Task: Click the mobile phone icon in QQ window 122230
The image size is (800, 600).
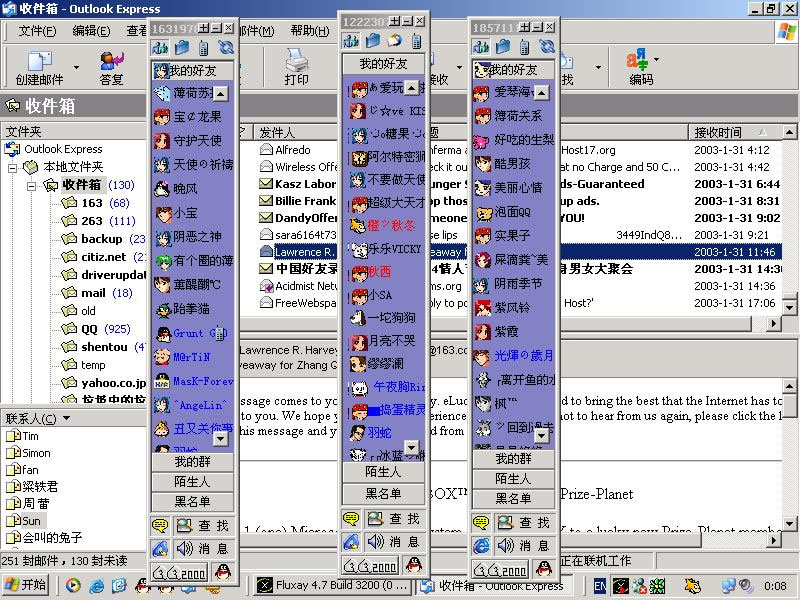Action: point(417,41)
